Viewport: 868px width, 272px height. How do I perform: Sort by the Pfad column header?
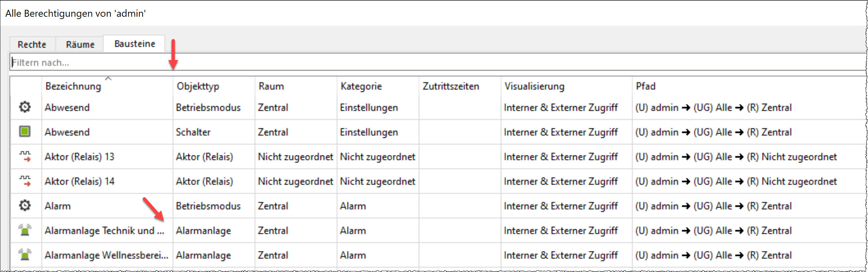click(x=645, y=86)
